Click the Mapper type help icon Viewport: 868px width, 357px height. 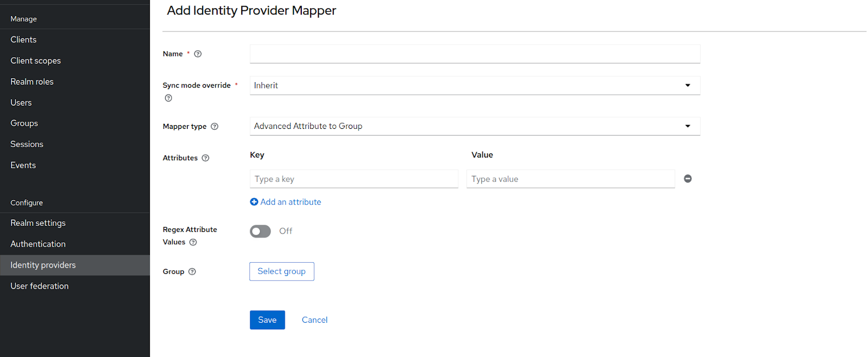pos(215,127)
